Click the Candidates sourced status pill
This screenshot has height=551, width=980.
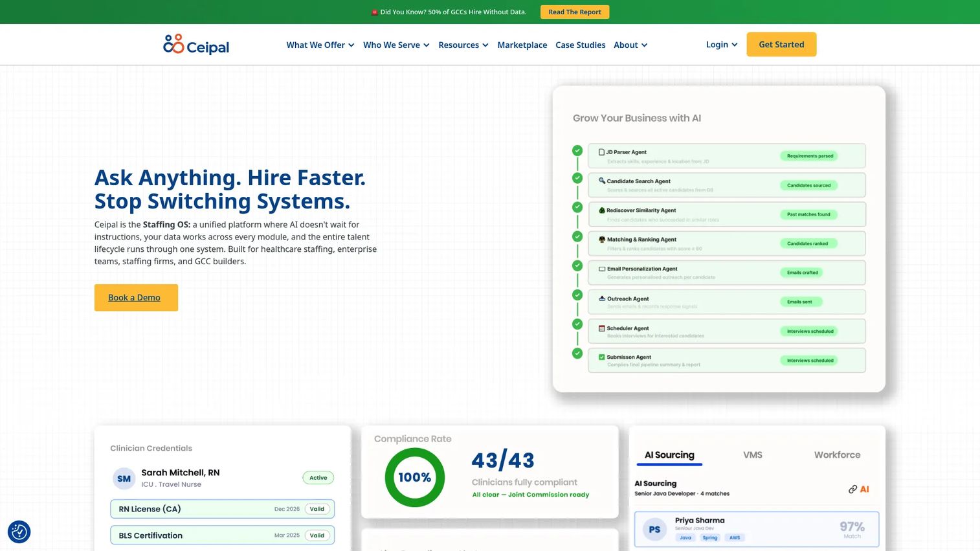[x=809, y=185]
